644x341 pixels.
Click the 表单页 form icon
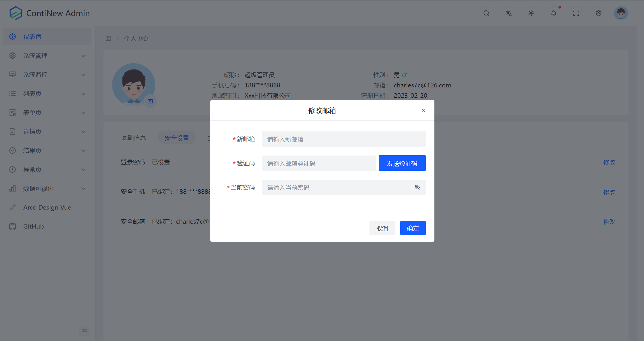pos(12,112)
